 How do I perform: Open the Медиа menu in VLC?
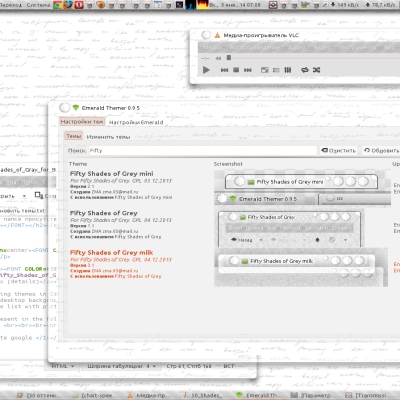[212, 47]
